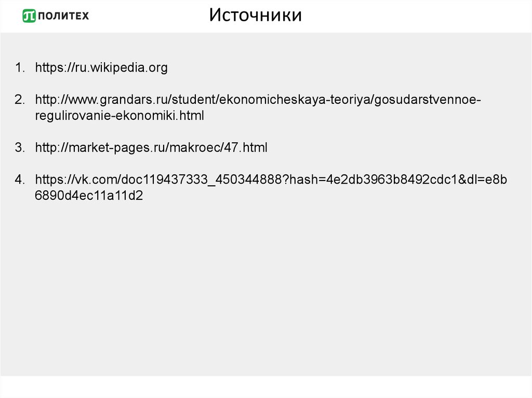The height and width of the screenshot is (398, 532).
Task: Select the Источники slide title
Action: [256, 15]
